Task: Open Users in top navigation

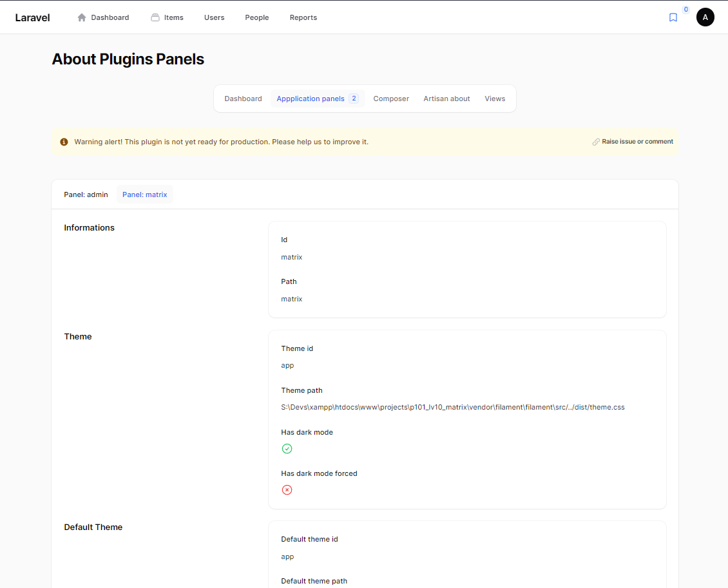Action: pyautogui.click(x=214, y=17)
